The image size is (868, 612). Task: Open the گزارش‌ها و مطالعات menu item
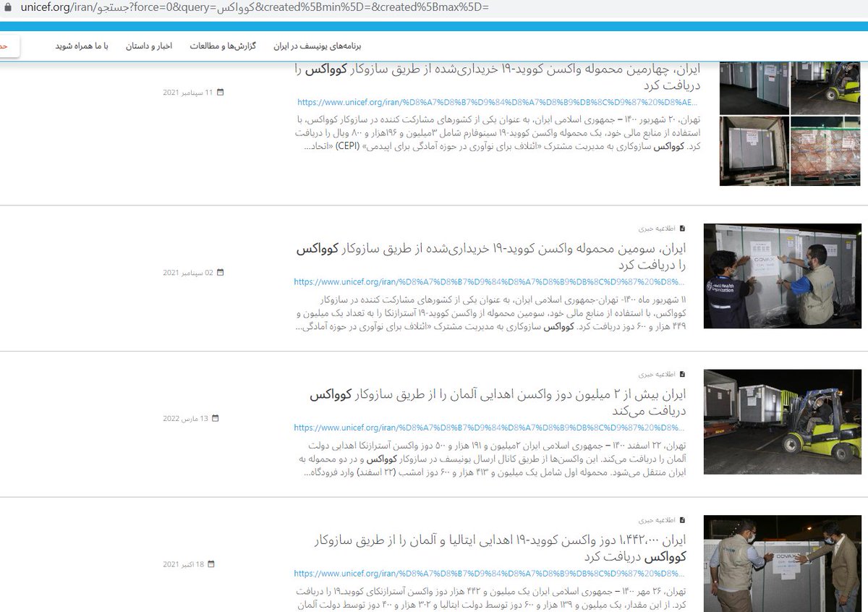pyautogui.click(x=224, y=46)
